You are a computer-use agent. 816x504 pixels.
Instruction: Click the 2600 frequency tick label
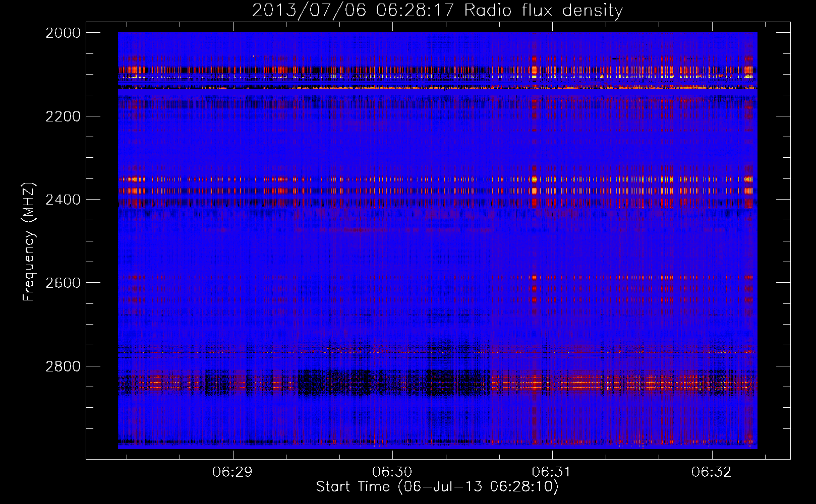point(63,283)
